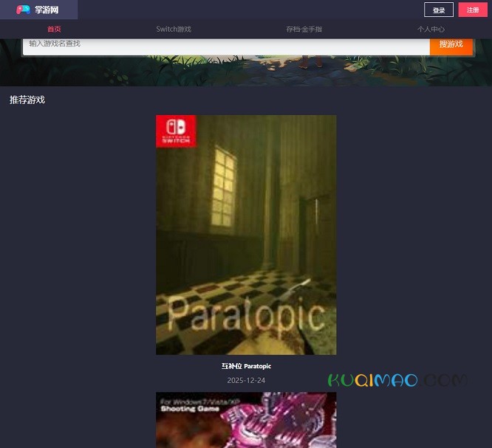Select the 首页 navigation tab
Image resolution: width=492 pixels, height=448 pixels.
54,30
